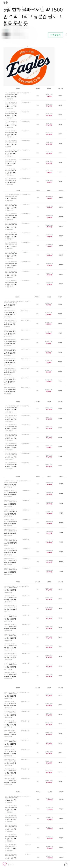Tap the heart like icon
70x868 pixels.
pyautogui.click(x=4, y=864)
